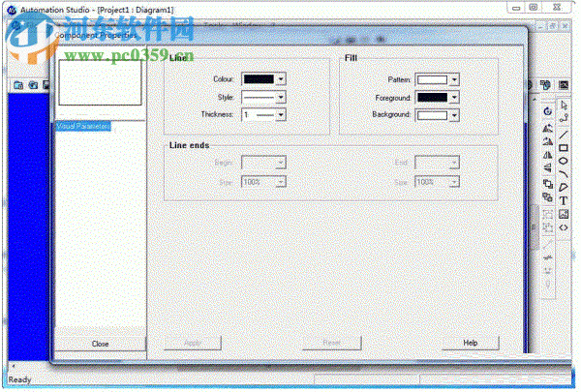Select the angle brackets field tool
The image size is (581, 392).
[564, 227]
